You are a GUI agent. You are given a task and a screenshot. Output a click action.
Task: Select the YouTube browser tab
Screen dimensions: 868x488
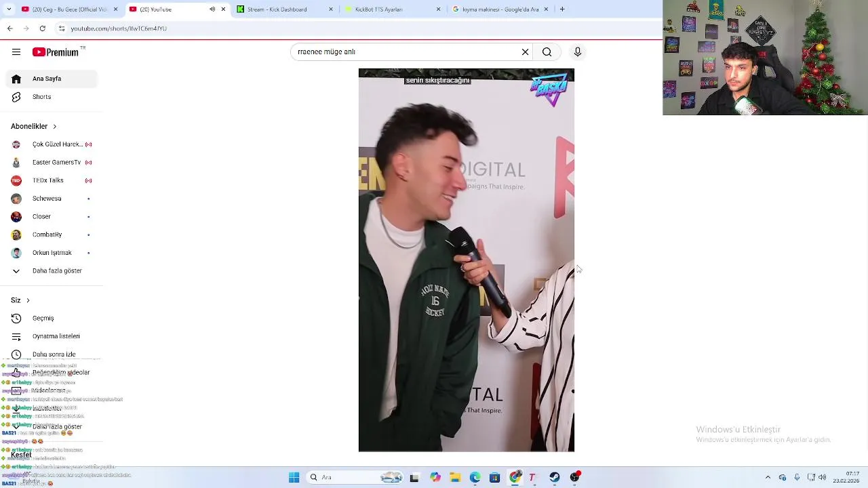point(178,9)
